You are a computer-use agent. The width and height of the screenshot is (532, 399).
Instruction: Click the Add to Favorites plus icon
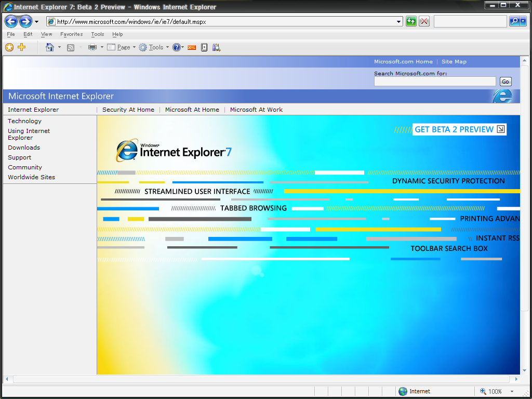(x=21, y=47)
